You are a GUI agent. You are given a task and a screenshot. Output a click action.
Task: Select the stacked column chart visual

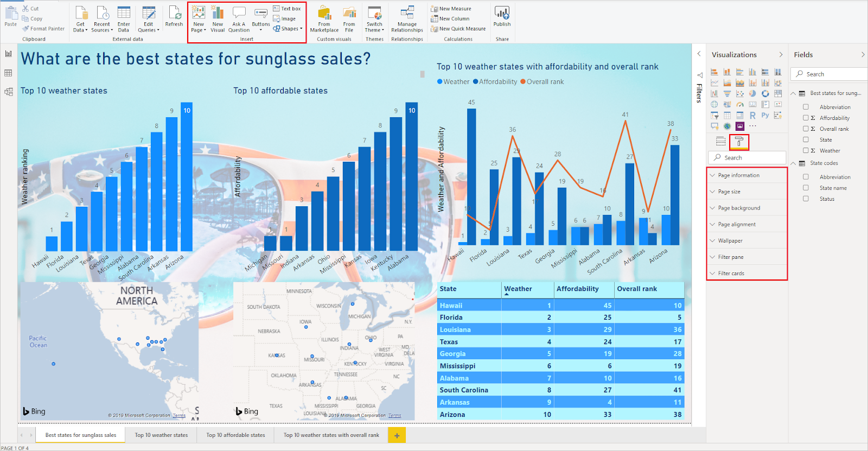(727, 72)
